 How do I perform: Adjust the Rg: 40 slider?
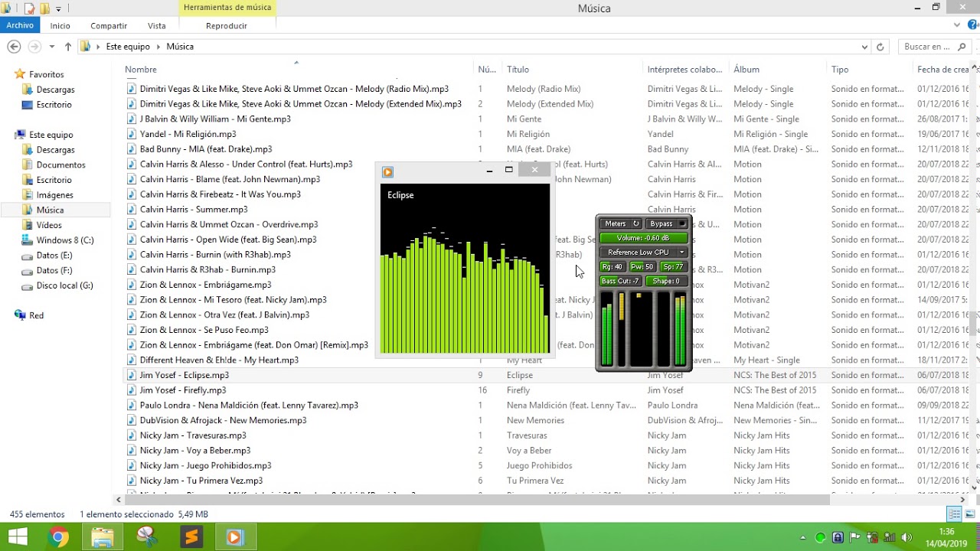(x=612, y=267)
